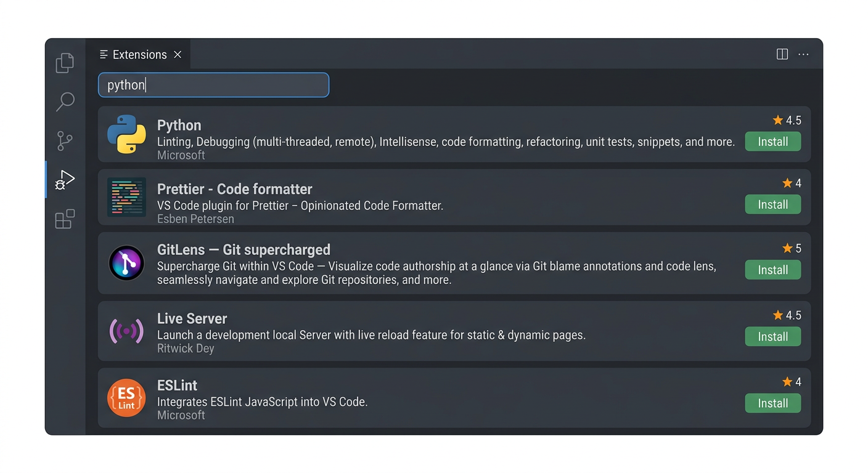868x473 pixels.
Task: Open the Explorer files icon in sidebar
Action: [x=65, y=63]
